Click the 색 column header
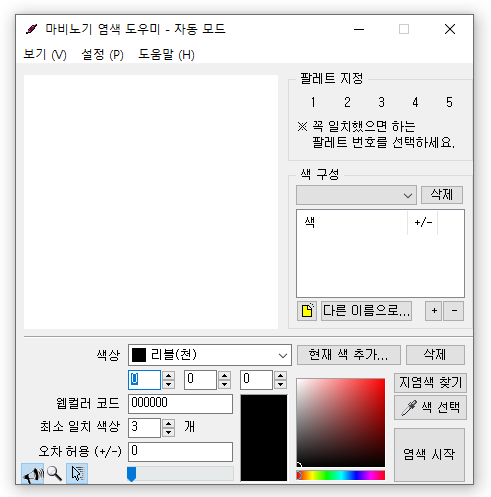491x497 pixels. click(x=352, y=222)
